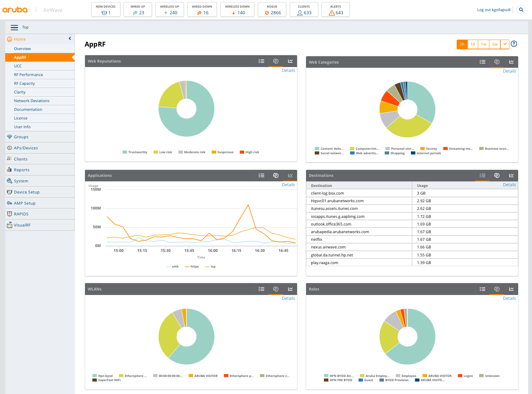
Task: Select the 1d time range
Action: (473, 44)
